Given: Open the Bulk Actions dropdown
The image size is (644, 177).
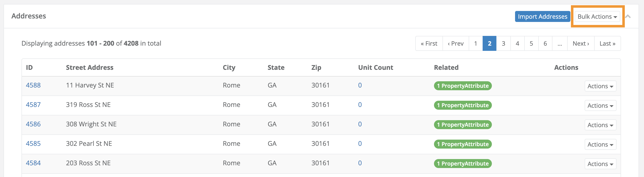Looking at the screenshot, I should click(597, 16).
